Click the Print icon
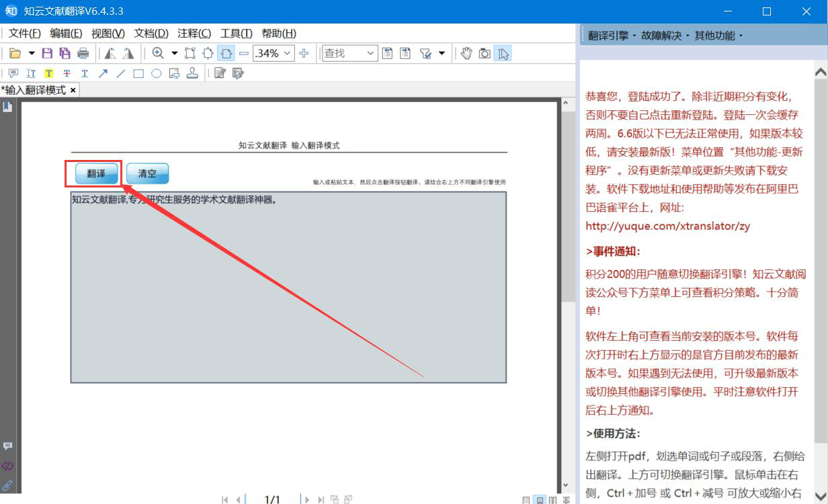The height and width of the screenshot is (504, 828). pyautogui.click(x=83, y=53)
